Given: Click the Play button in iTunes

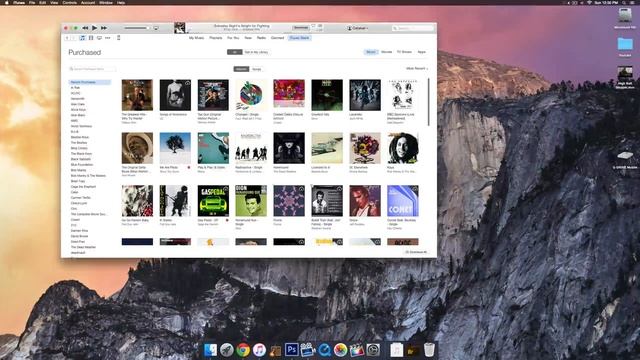Looking at the screenshot, I should point(94,28).
